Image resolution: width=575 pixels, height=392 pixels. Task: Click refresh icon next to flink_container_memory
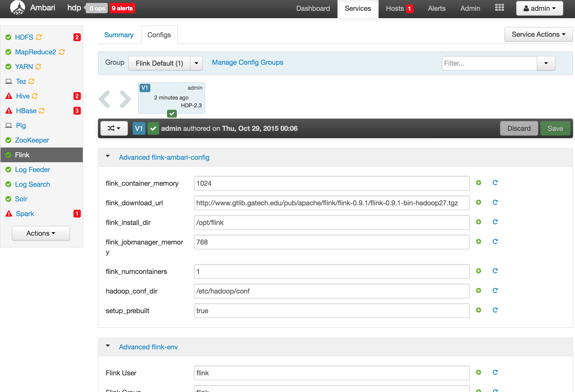click(495, 183)
